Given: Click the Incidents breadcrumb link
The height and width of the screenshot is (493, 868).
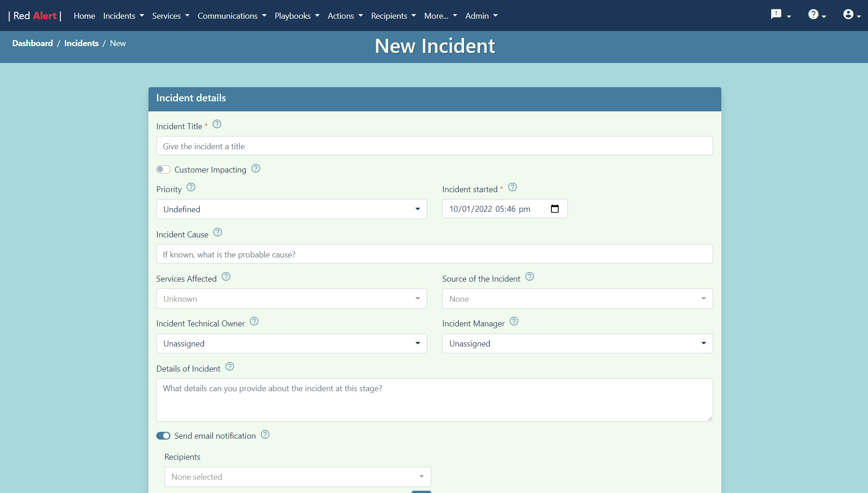Looking at the screenshot, I should pos(81,43).
